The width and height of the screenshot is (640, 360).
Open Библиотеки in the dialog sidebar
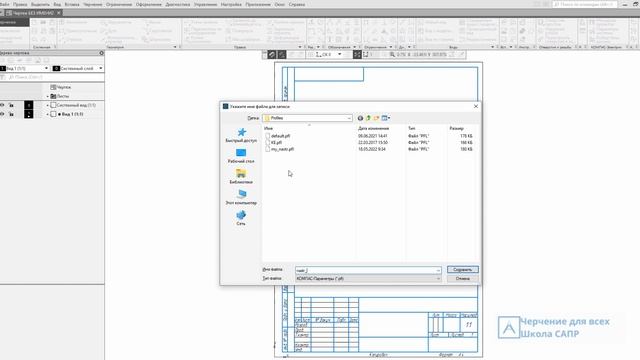tap(241, 177)
